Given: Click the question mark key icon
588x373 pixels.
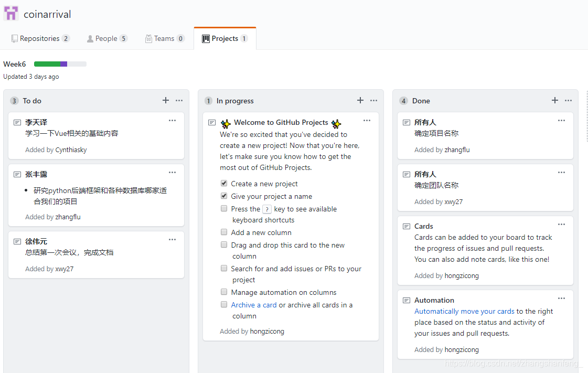Looking at the screenshot, I should [267, 209].
